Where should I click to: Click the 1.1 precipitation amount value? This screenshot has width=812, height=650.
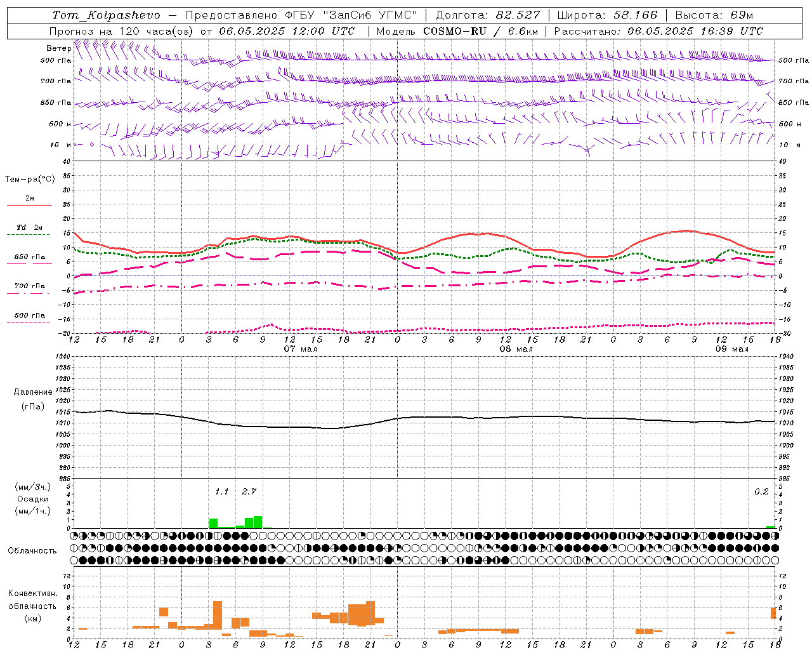pos(222,491)
